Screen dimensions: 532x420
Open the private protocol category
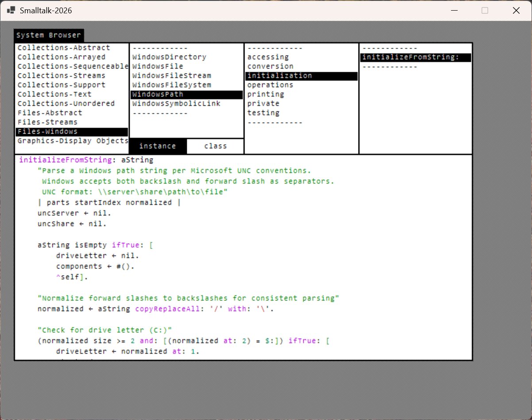pyautogui.click(x=263, y=103)
